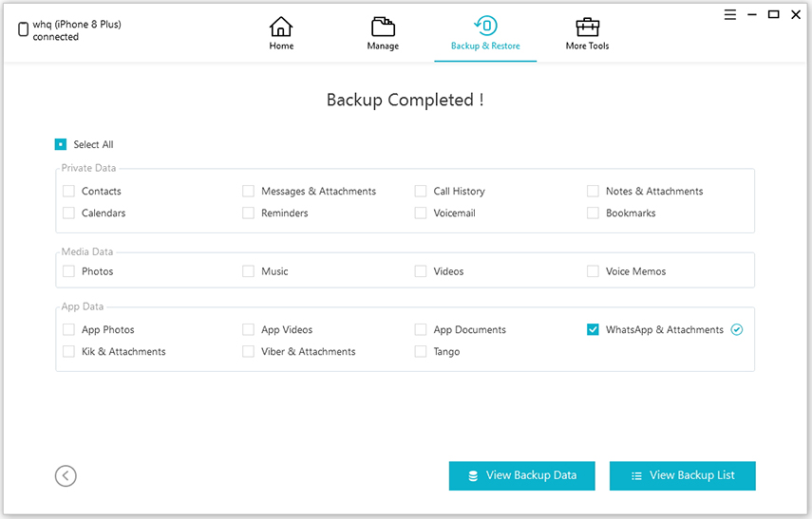Click the View Backup List button
Image resolution: width=812 pixels, height=519 pixels.
click(x=683, y=475)
